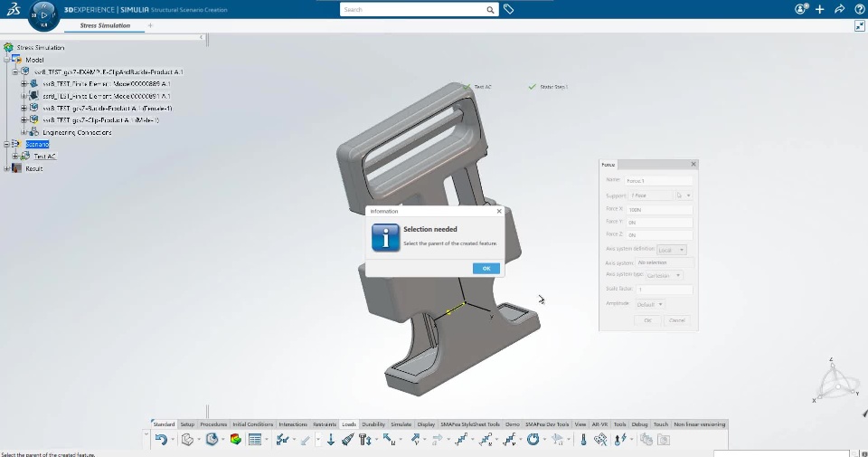Select the Stress Simulation root node
The width and height of the screenshot is (868, 457).
41,48
